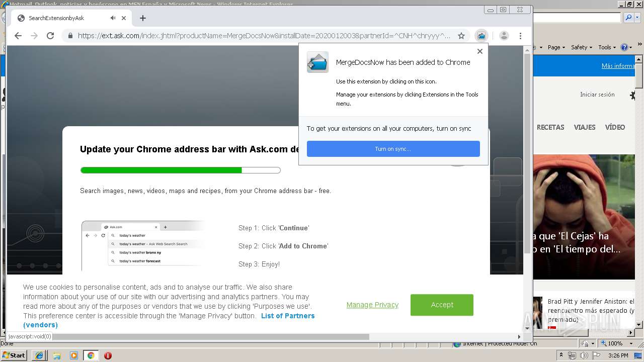The width and height of the screenshot is (644, 362).
Task: Select the SearchExtensionbyAsk tab
Action: click(x=71, y=18)
